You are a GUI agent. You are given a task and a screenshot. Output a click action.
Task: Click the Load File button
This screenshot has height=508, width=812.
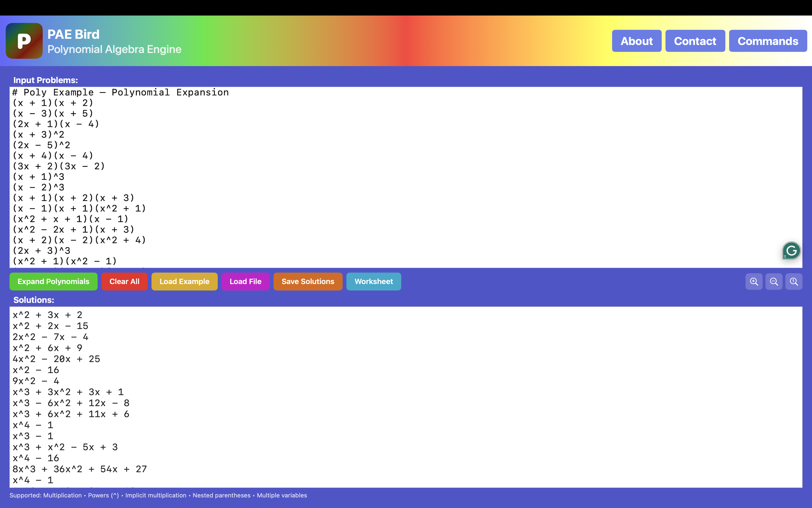tap(246, 282)
